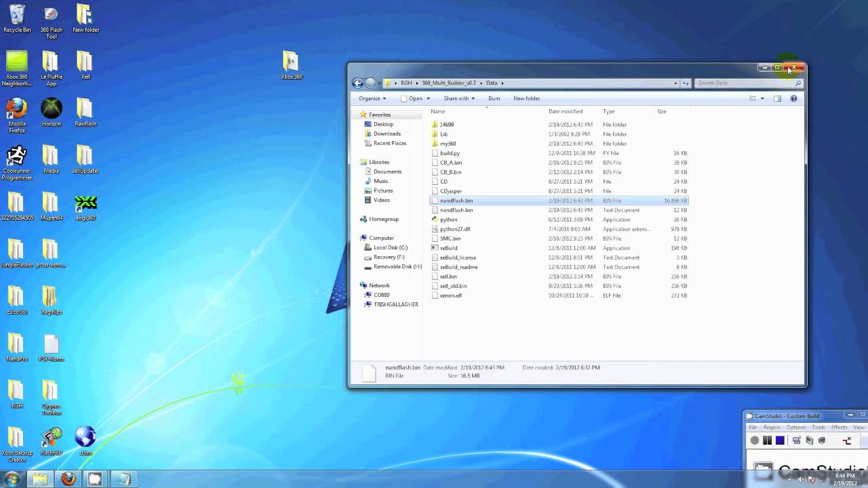Click the change view icon in Explorer
Image resolution: width=868 pixels, height=488 pixels.
tap(753, 98)
